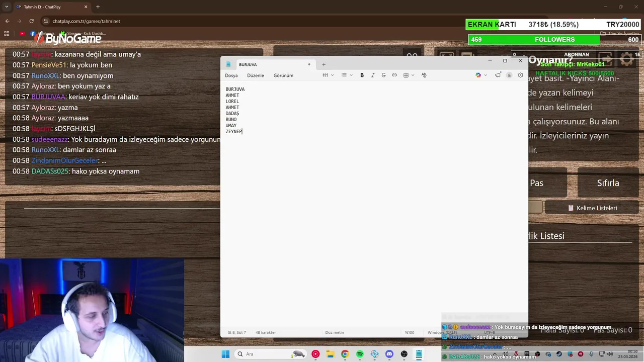644x362 pixels.
Task: Open Copilot in Notepad
Action: (478, 75)
